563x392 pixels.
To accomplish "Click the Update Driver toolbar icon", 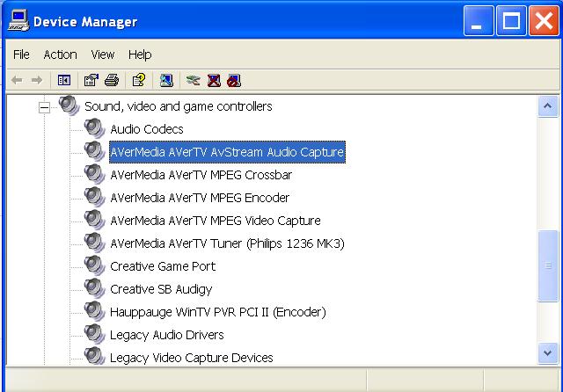I will [x=194, y=80].
